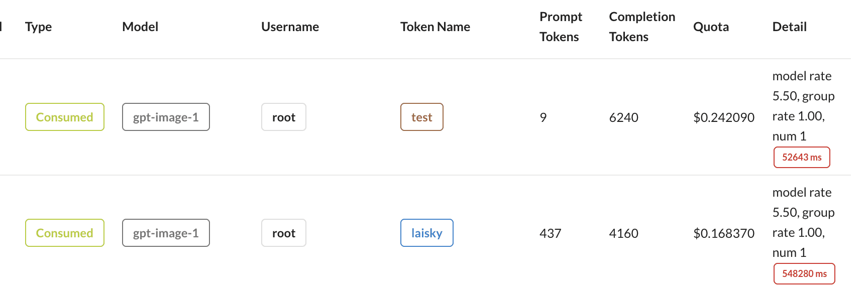The height and width of the screenshot is (290, 868).
Task: Select the gpt-image-1 model tag in test row
Action: [x=166, y=117]
